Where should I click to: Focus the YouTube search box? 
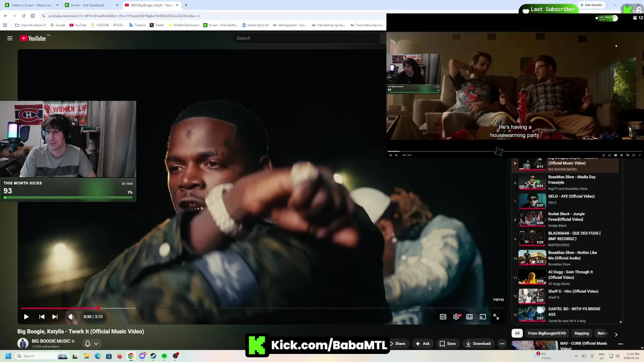pyautogui.click(x=307, y=38)
